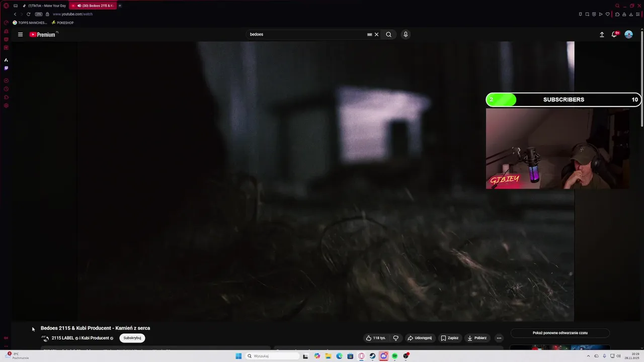Screen dimensions: 644x362
Task: Open Steam from the taskbar
Action: tap(372, 356)
